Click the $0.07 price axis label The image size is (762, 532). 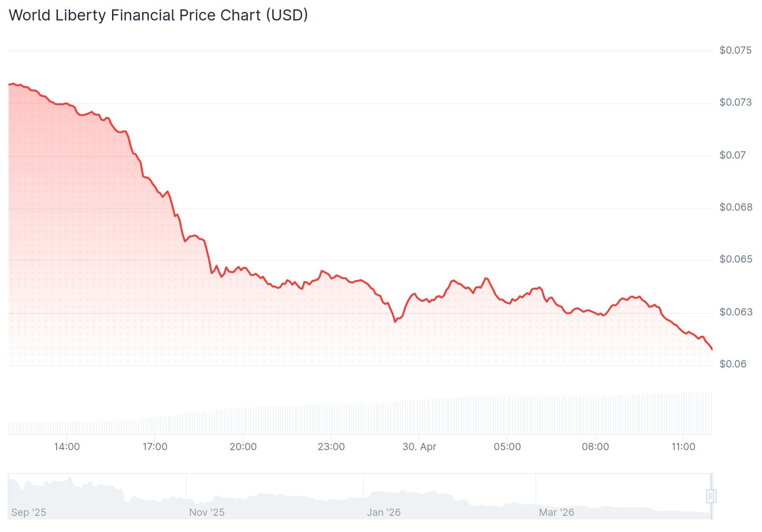733,155
